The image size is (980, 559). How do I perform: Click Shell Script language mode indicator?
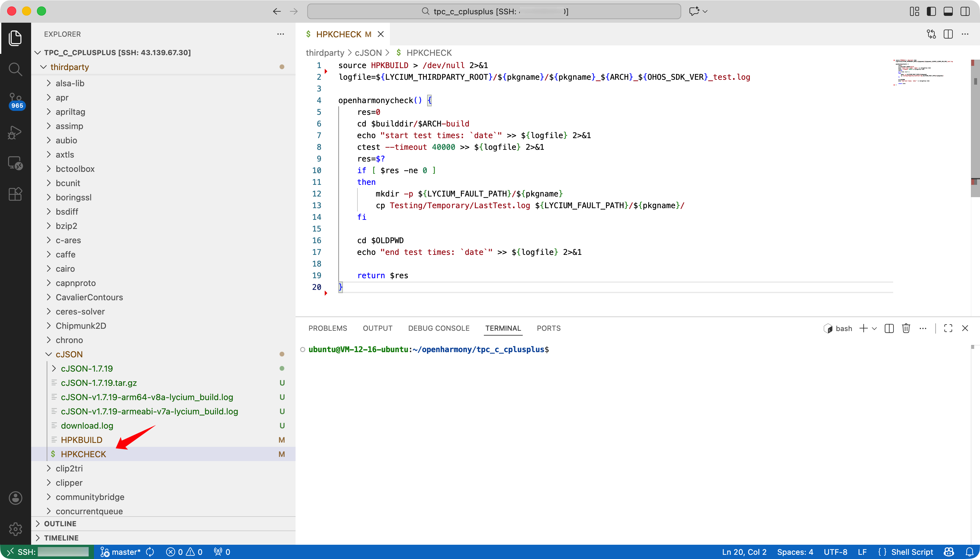(912, 552)
